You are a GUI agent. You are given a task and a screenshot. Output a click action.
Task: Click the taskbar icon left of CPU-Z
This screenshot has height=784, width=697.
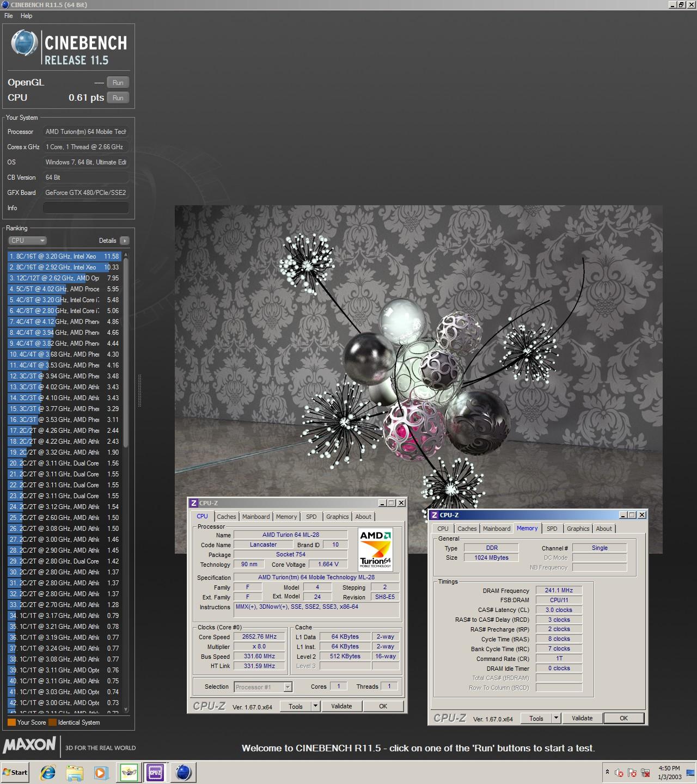coord(129,772)
